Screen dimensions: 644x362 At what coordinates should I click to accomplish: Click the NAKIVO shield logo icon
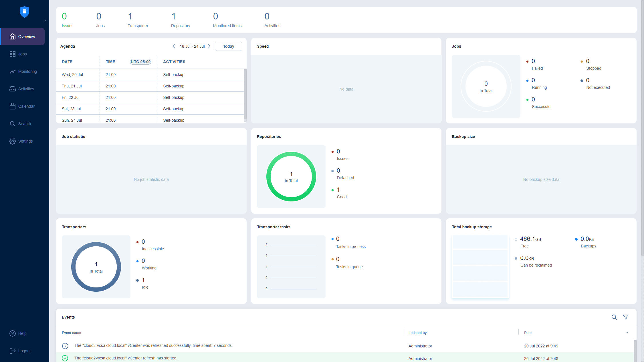click(25, 12)
